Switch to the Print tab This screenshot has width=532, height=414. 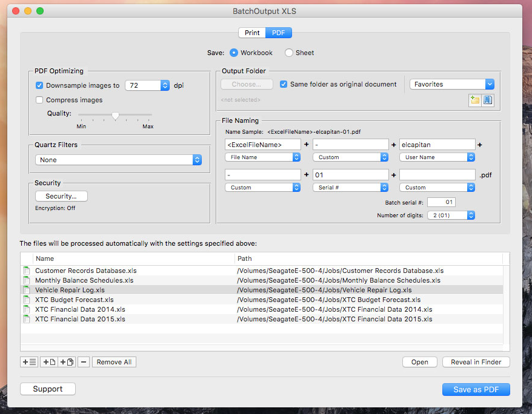pos(252,33)
